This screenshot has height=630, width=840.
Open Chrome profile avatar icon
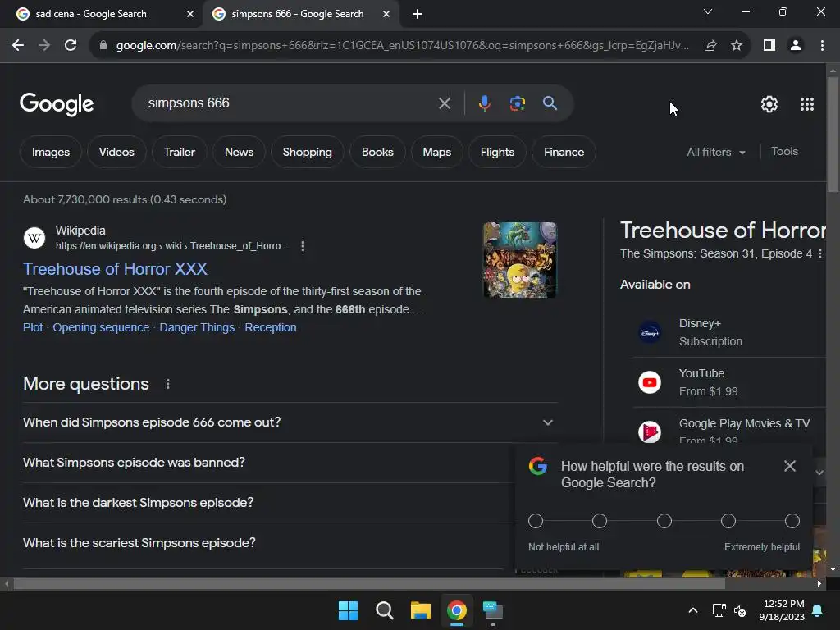pyautogui.click(x=796, y=46)
